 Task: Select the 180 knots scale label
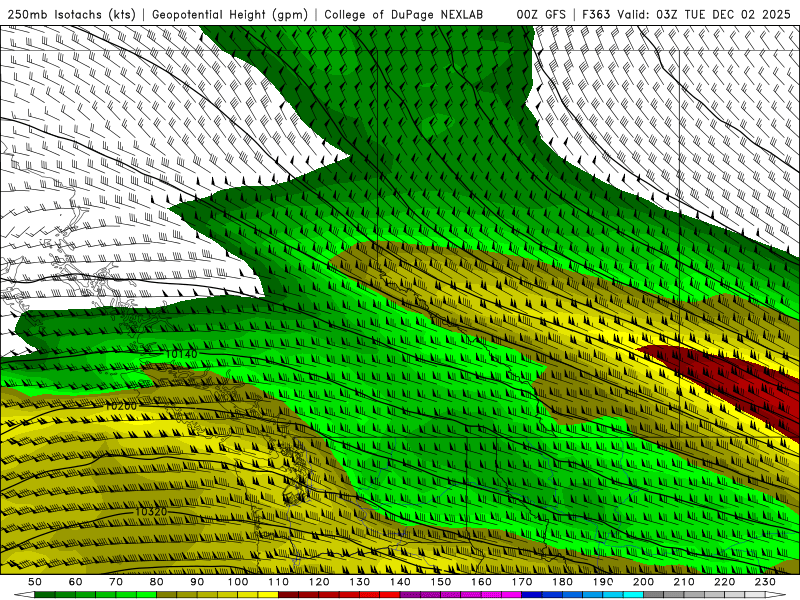[x=562, y=582]
